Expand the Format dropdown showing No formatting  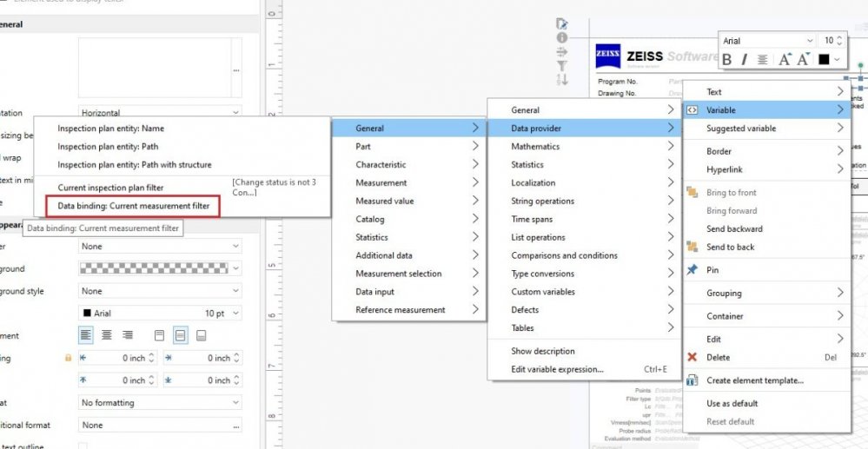tap(160, 403)
